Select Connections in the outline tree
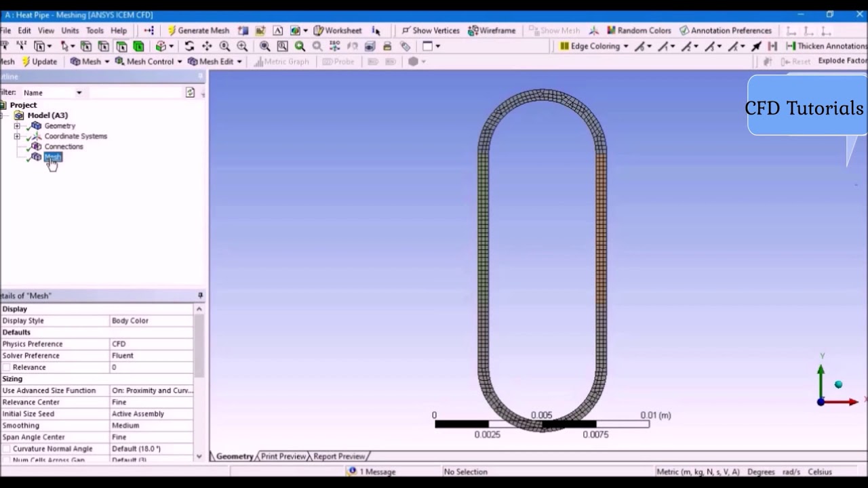Viewport: 868px width, 488px height. [x=64, y=146]
